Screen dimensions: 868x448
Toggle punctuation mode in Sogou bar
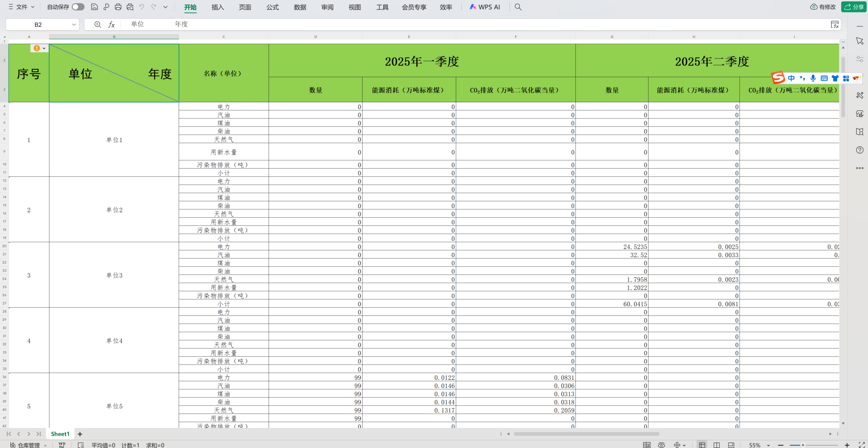(803, 78)
